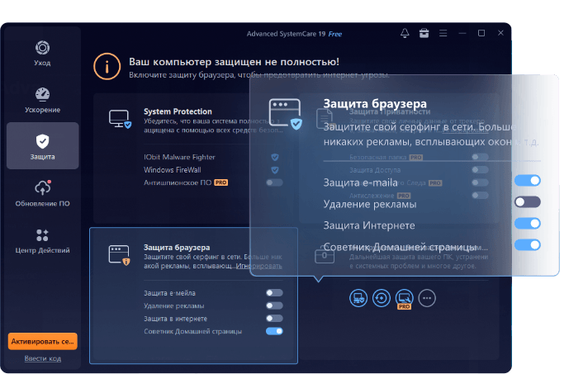Toggle Советник Домашней страницы in the enlarged popup
The height and width of the screenshot is (374, 588).
point(528,245)
